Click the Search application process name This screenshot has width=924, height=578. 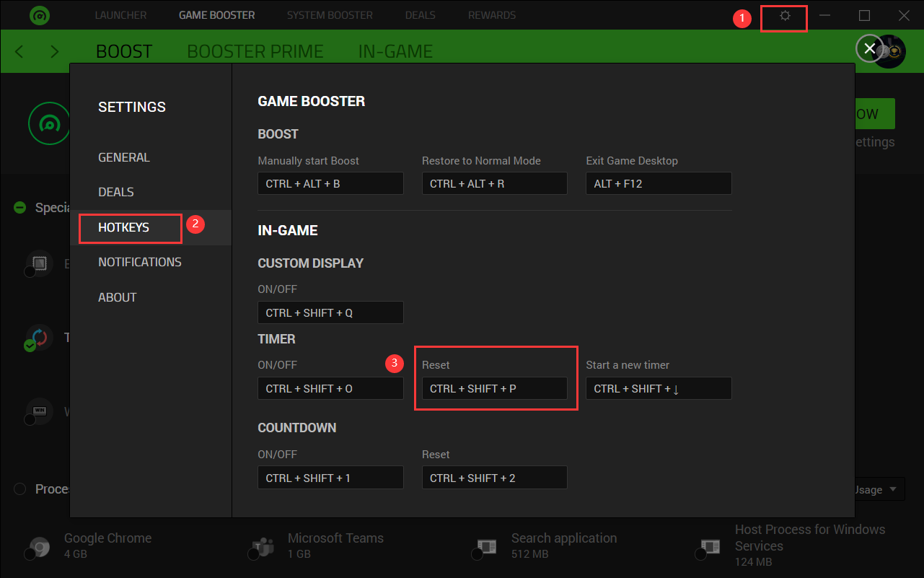564,538
